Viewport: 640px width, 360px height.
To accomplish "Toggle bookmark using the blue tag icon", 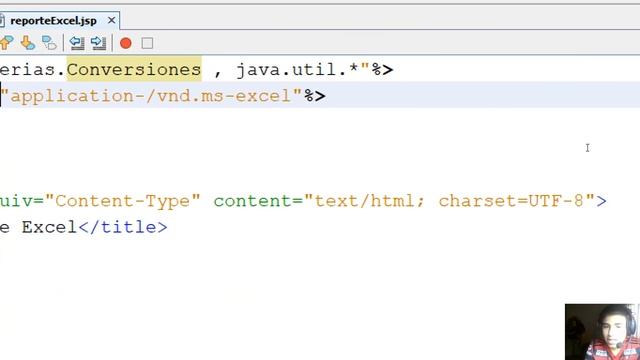I will [49, 43].
